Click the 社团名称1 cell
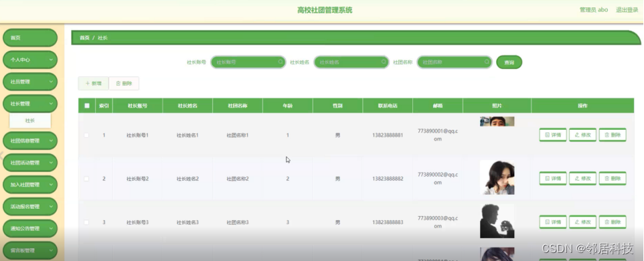 click(x=238, y=135)
